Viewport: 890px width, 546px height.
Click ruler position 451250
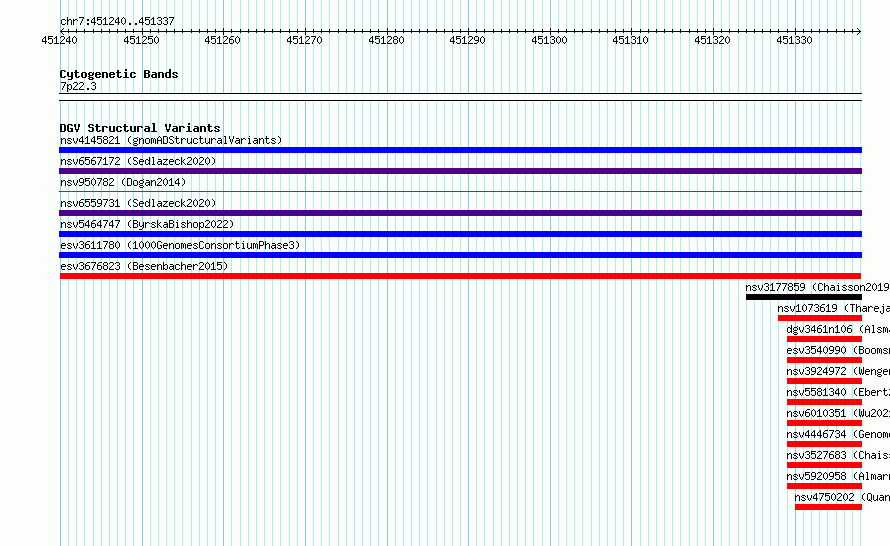[141, 40]
